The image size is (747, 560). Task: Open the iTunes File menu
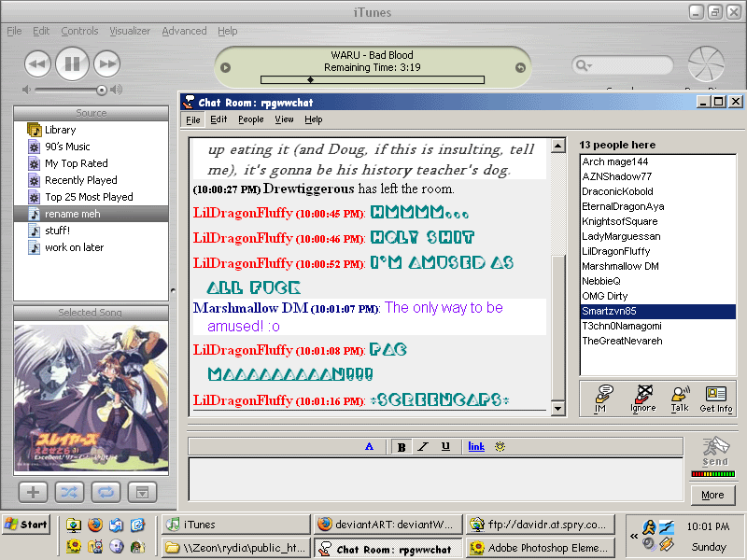click(x=14, y=31)
